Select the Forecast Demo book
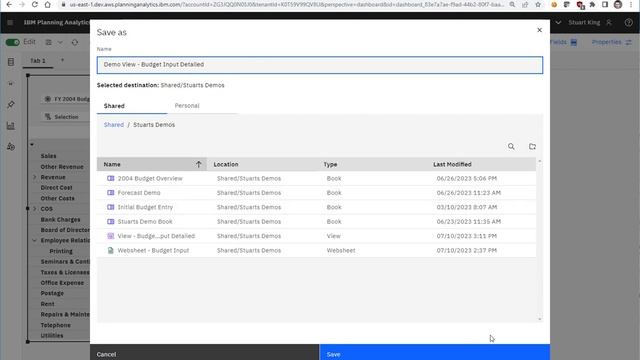Screen dimensions: 640x360 316,193
